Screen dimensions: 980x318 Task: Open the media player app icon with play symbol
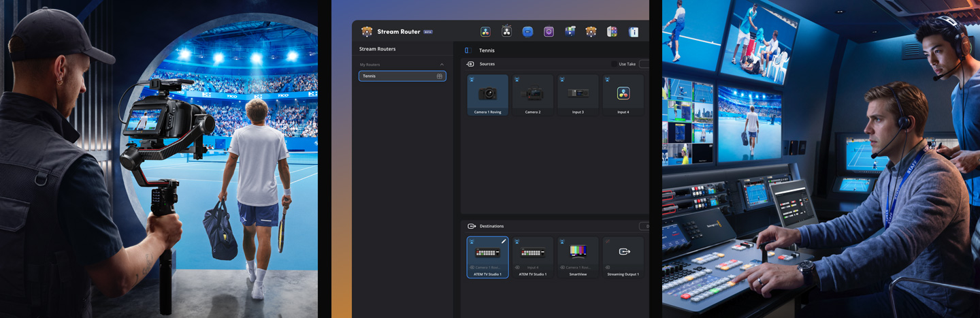[570, 31]
